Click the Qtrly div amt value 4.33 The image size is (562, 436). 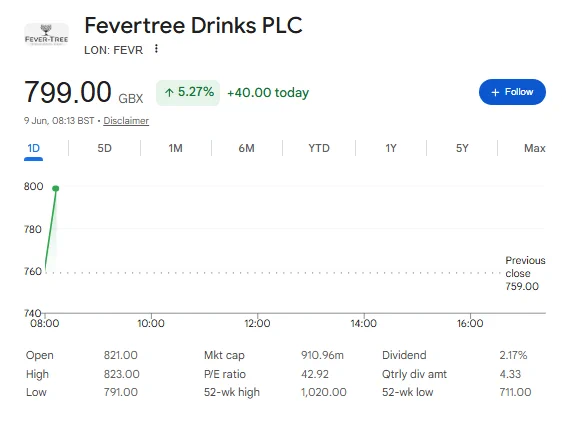tap(510, 374)
